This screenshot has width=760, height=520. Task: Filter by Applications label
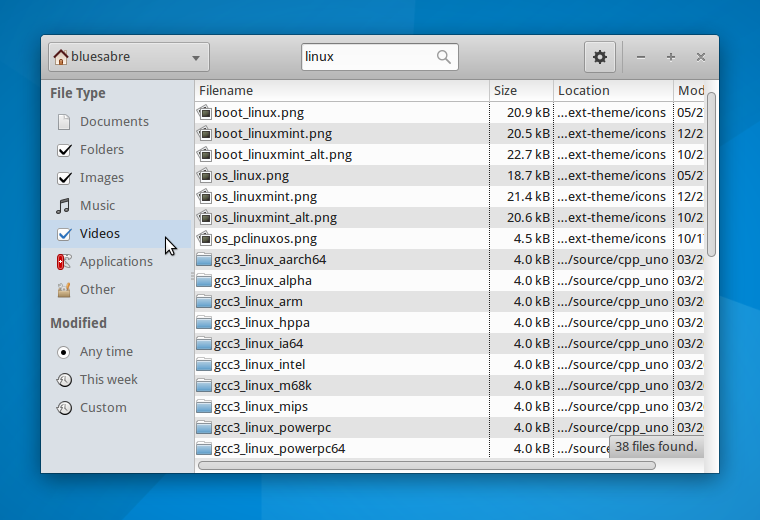click(x=116, y=262)
